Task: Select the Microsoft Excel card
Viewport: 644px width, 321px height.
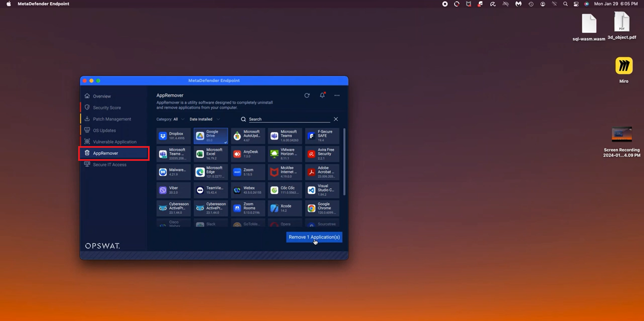Action: click(211, 154)
